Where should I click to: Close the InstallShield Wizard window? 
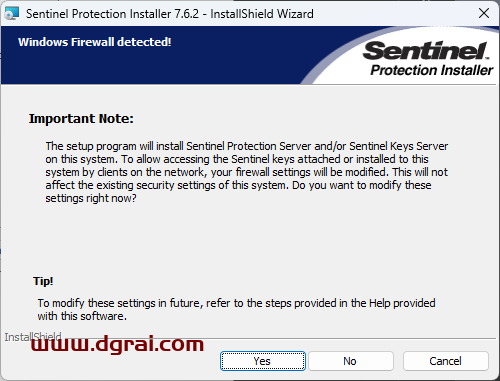[484, 14]
